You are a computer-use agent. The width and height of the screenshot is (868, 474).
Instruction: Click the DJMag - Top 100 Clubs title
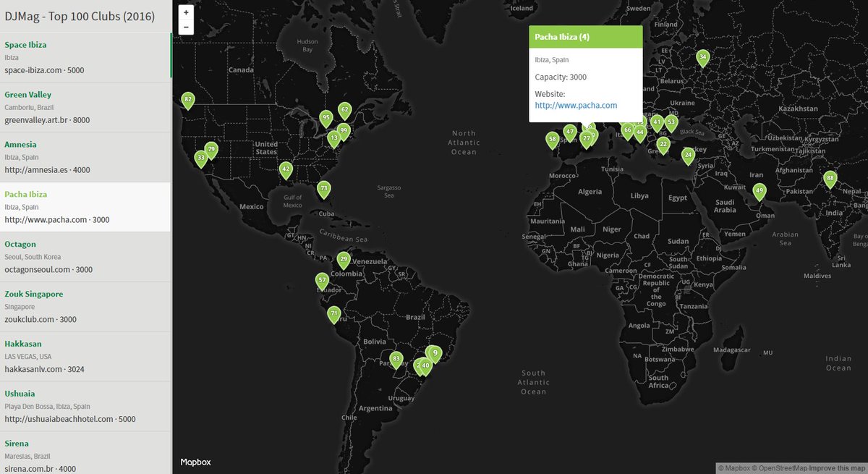click(80, 17)
